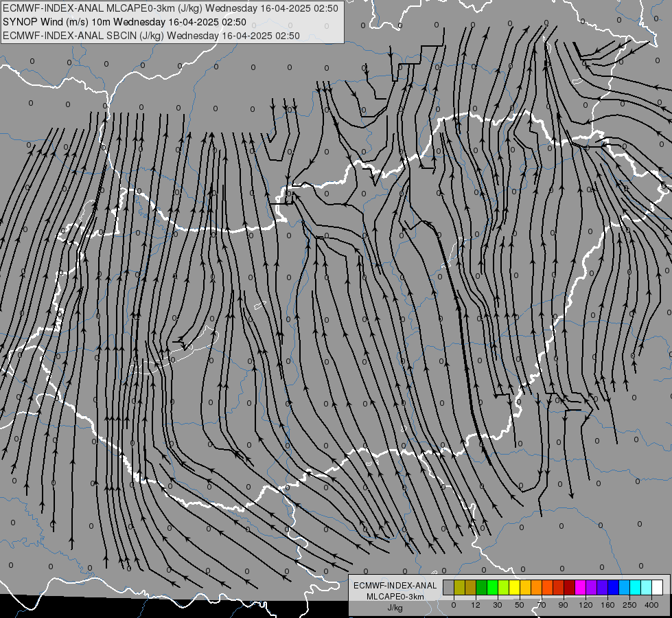Click the magenta legend swatch
672x618 pixels.
click(581, 587)
